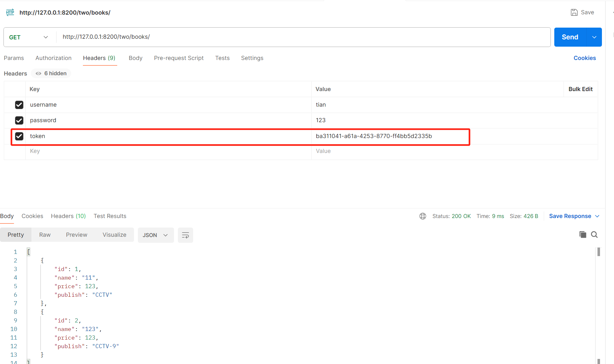Open the Pre-request Script tab
This screenshot has width=614, height=364.
tap(179, 58)
